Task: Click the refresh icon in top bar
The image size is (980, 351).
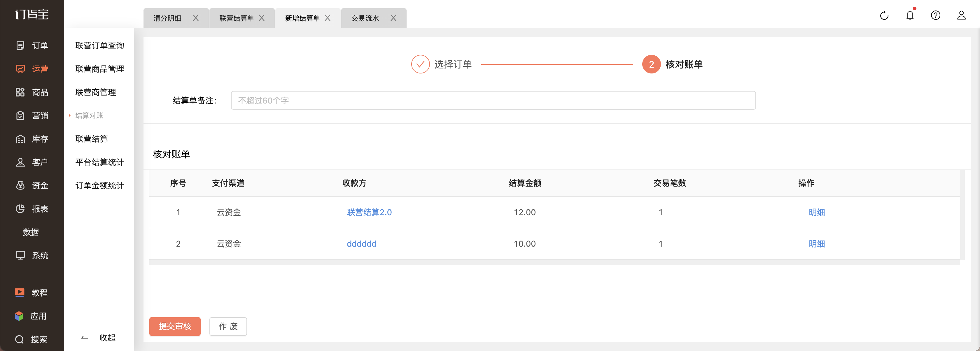Action: point(884,15)
